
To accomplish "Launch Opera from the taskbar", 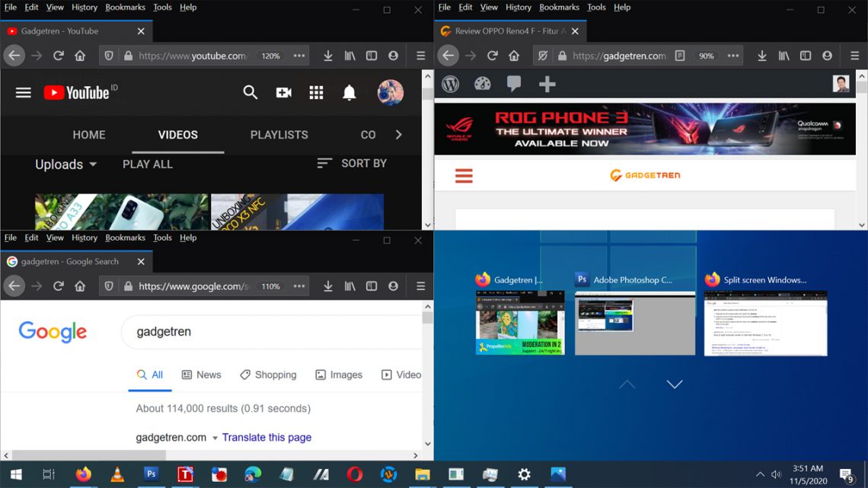I will (354, 474).
